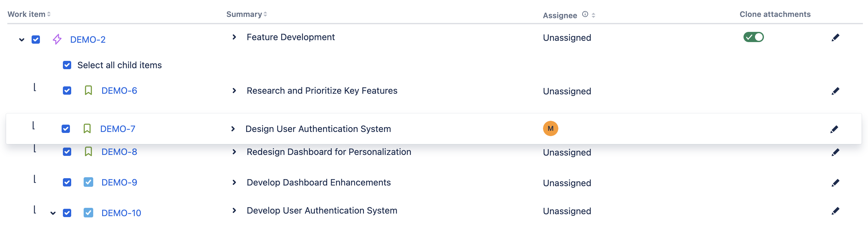Click pencil icon for Design User Authentication System
The image size is (868, 226).
coord(834,129)
